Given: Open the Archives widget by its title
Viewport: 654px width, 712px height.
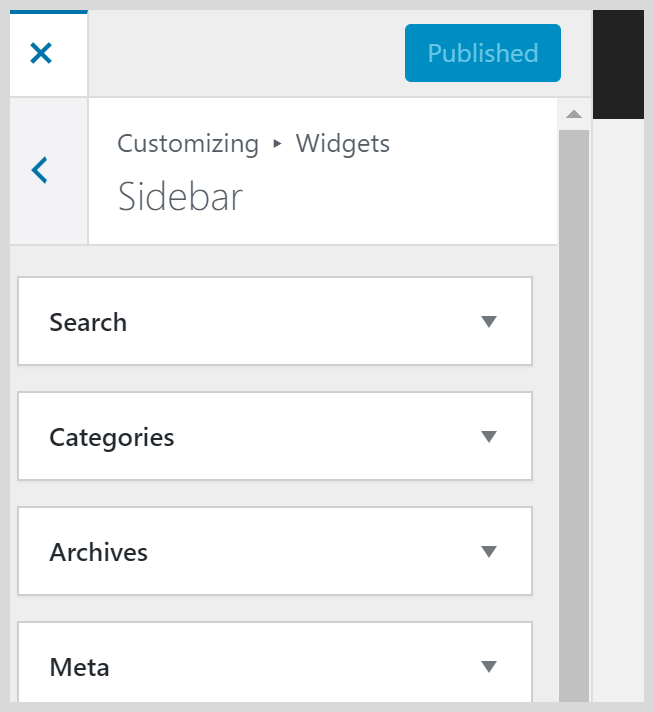Looking at the screenshot, I should click(98, 552).
